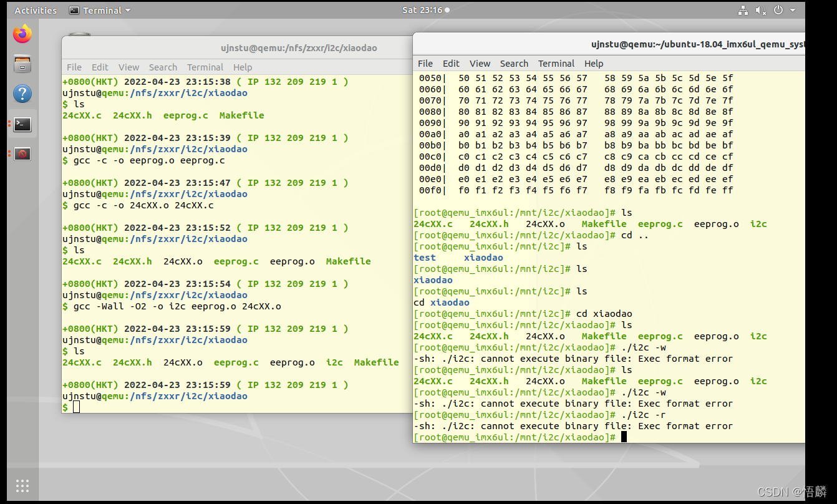
Task: Open Search menu in right qemu terminal
Action: (x=514, y=64)
